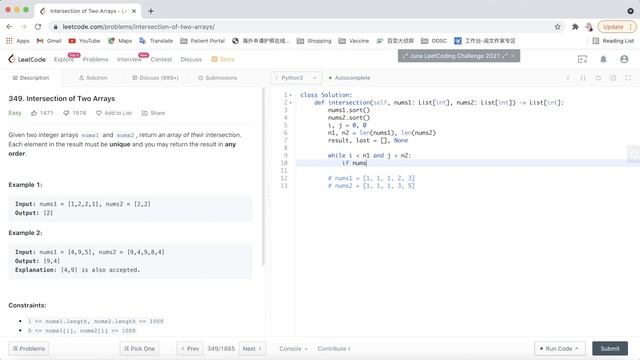The image size is (640, 360).
Task: Submit the solution
Action: 610,349
